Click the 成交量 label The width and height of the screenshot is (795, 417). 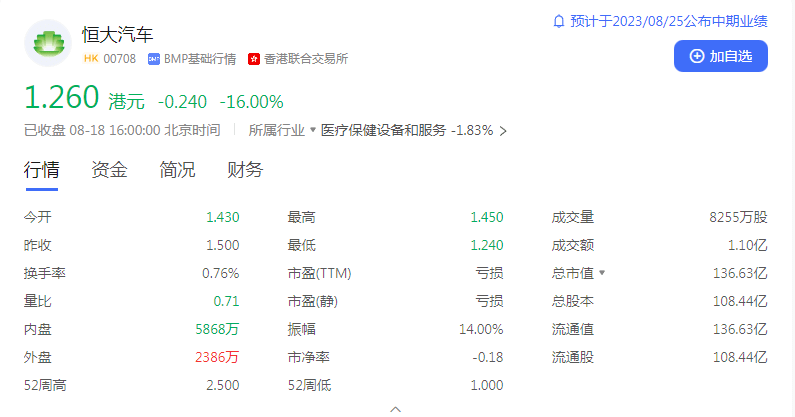tap(572, 217)
